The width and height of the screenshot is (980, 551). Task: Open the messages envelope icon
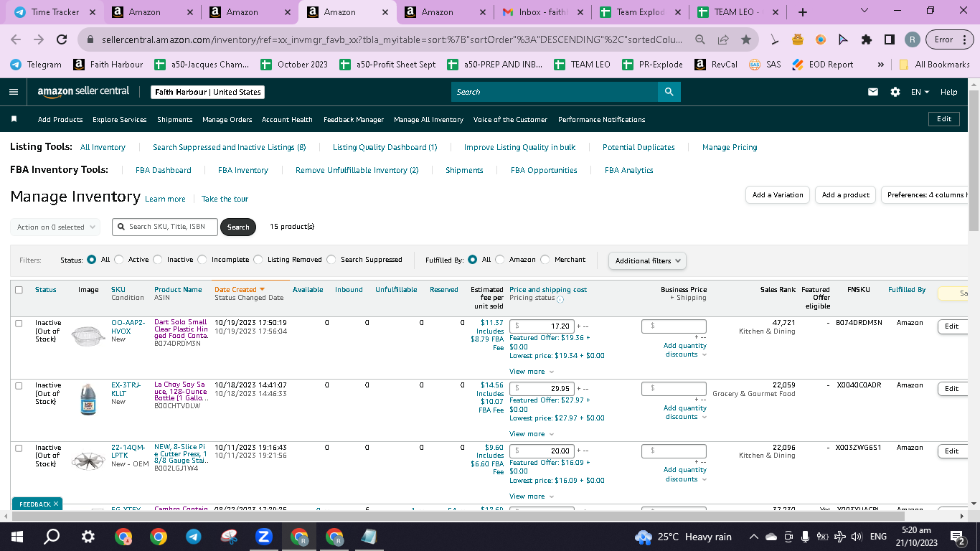pyautogui.click(x=873, y=92)
